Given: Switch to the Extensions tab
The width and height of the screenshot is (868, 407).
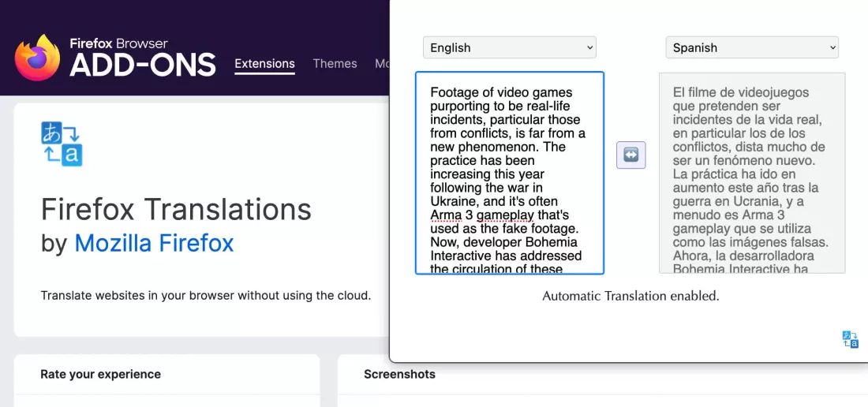Looking at the screenshot, I should (x=264, y=64).
